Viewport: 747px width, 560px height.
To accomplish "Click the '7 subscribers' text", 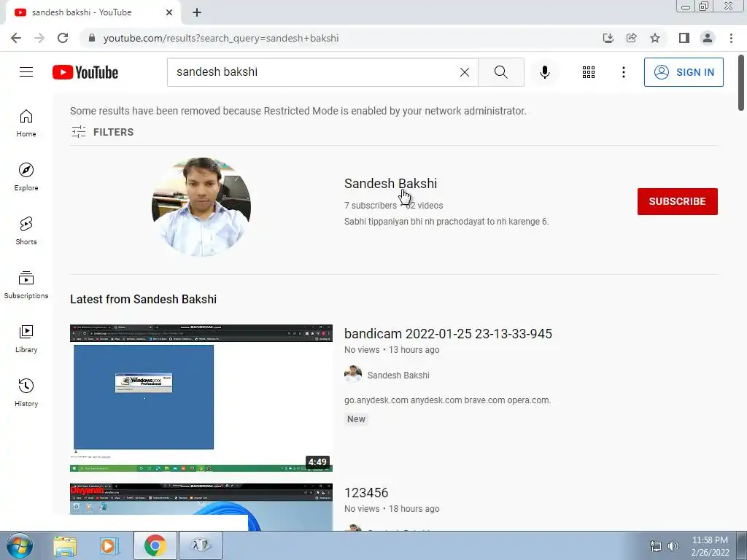I will [x=370, y=206].
